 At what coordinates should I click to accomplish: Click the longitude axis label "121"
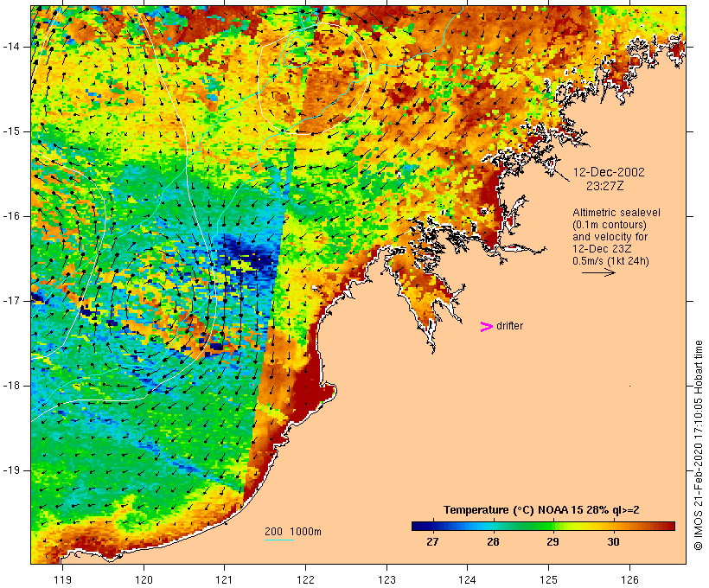pos(224,579)
